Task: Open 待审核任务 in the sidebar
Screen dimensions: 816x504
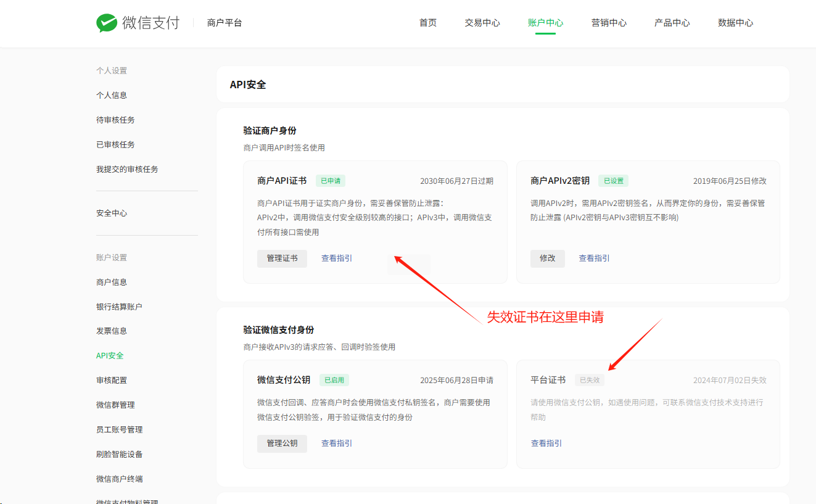Action: (115, 120)
